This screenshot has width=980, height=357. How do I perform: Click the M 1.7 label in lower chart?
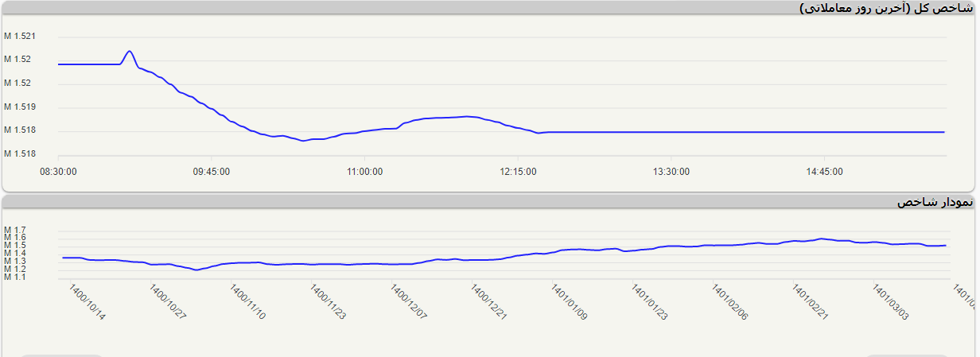tap(15, 230)
